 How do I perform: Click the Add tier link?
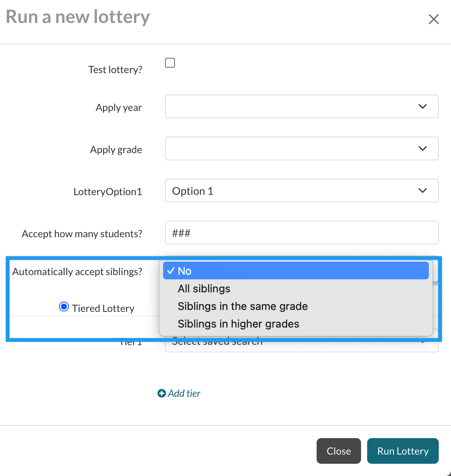[x=184, y=393]
